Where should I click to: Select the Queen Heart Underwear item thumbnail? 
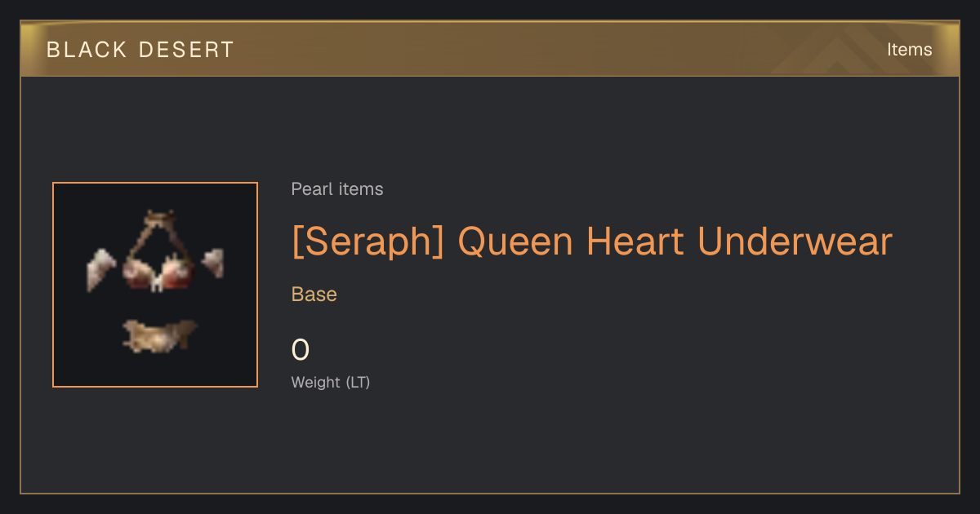(155, 285)
